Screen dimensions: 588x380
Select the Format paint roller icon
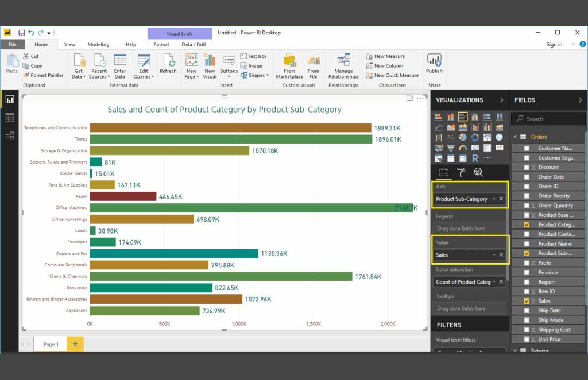point(461,172)
